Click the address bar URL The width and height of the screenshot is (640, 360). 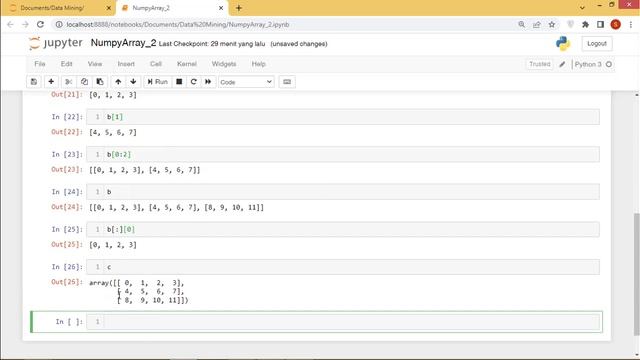tap(178, 24)
